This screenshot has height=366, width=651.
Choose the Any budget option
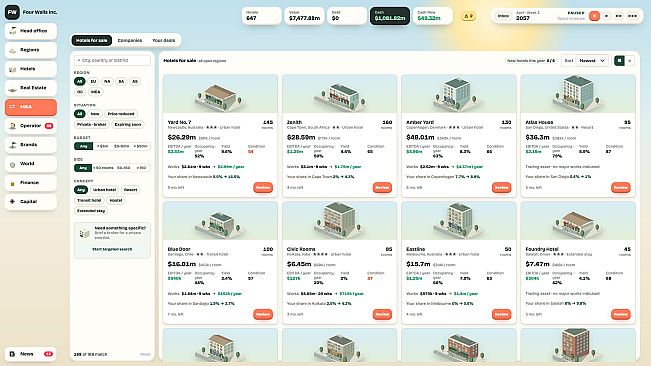(83, 146)
